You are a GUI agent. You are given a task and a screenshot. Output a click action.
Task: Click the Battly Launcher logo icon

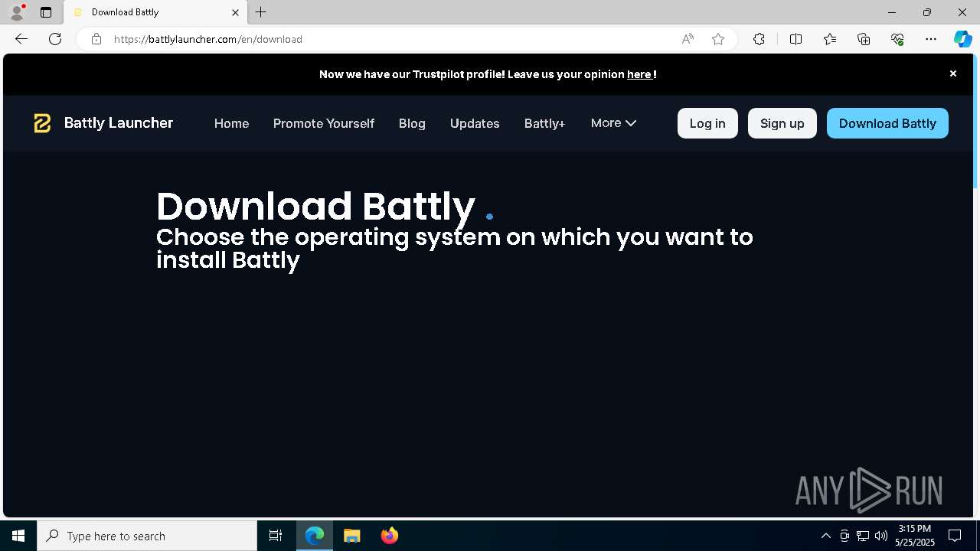42,123
